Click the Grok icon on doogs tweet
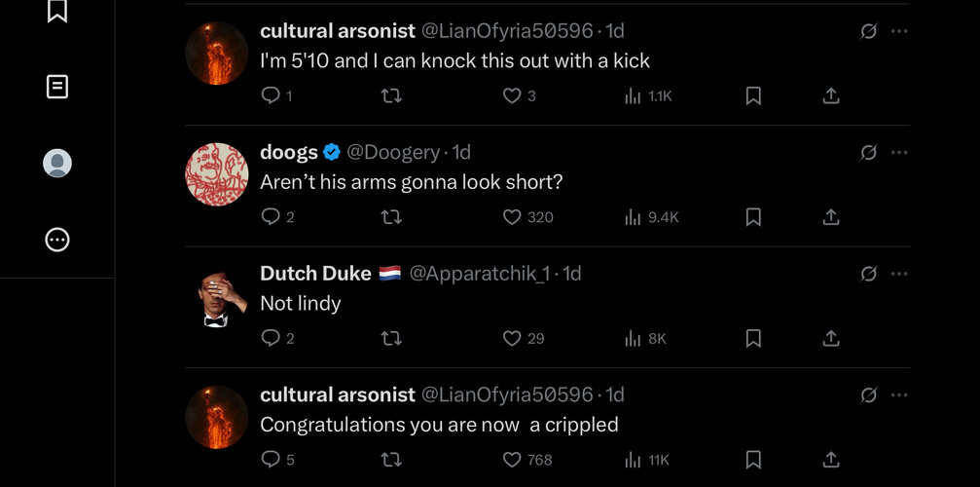The width and height of the screenshot is (980, 487). (x=868, y=152)
